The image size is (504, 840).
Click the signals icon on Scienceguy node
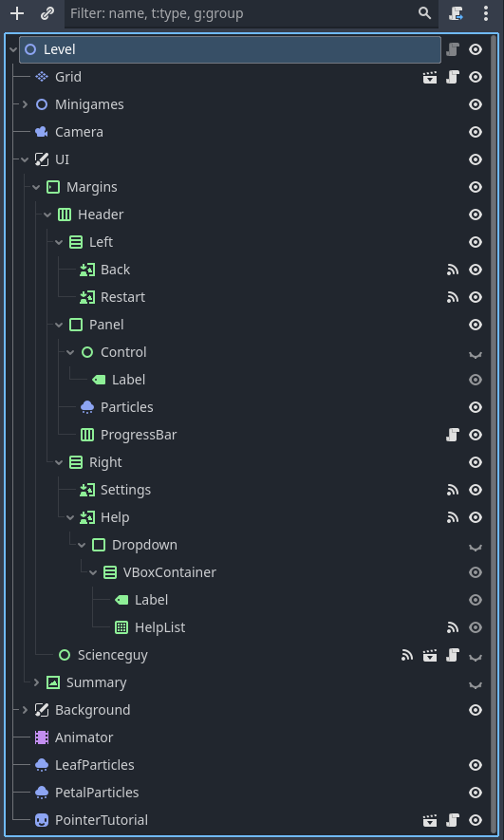click(407, 655)
